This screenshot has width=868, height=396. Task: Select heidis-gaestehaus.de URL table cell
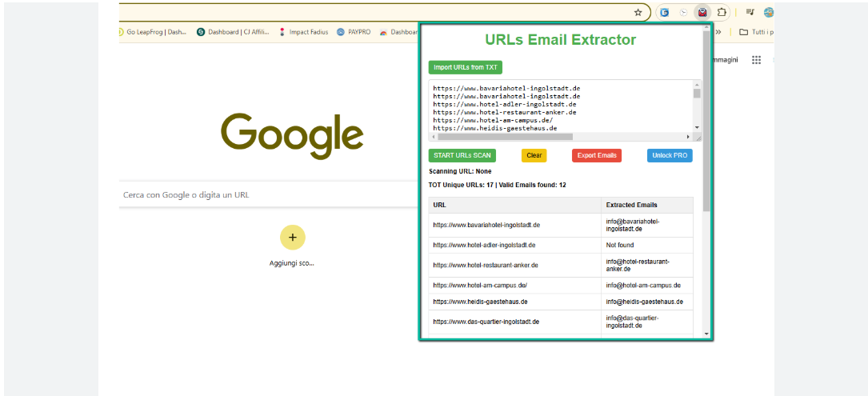515,302
